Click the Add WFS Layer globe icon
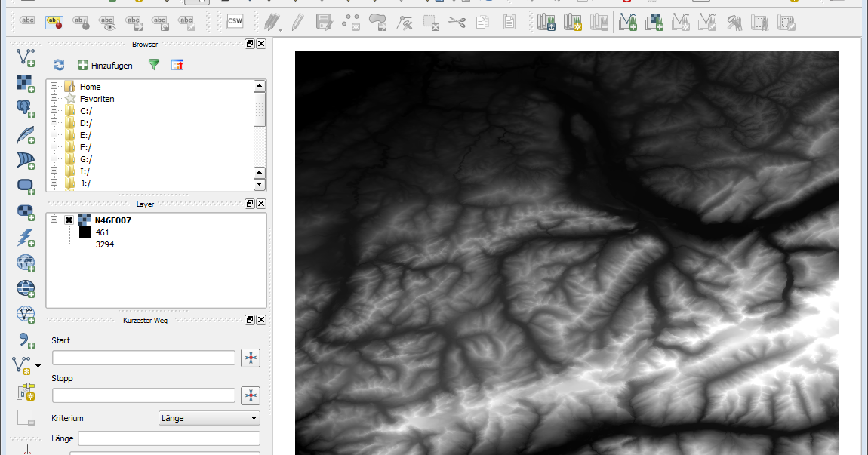Screen dimensions: 868x455 pos(26,314)
